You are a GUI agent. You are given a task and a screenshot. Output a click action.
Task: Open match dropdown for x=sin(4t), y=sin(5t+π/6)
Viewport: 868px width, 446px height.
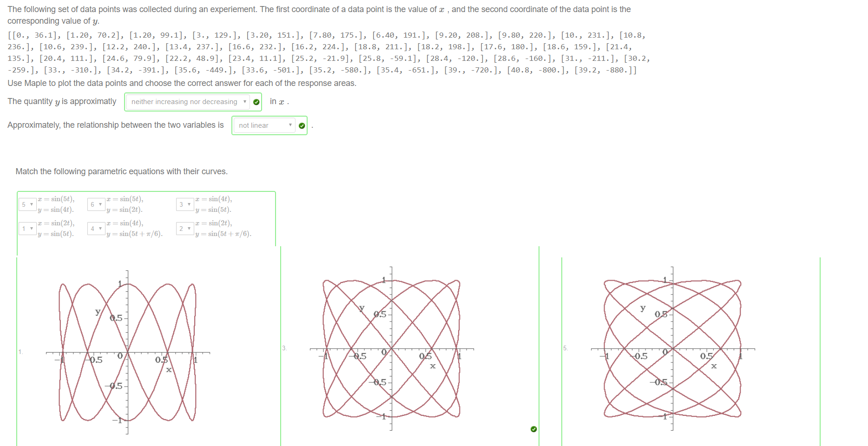click(96, 229)
